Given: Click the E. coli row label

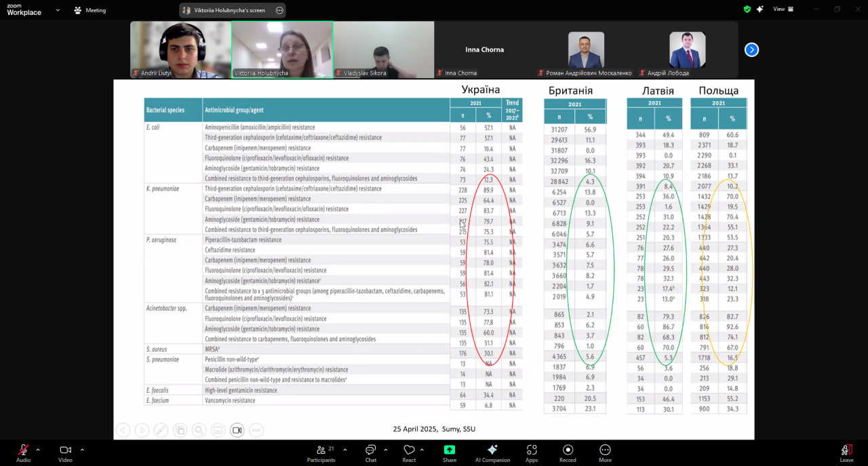Looking at the screenshot, I should 152,127.
